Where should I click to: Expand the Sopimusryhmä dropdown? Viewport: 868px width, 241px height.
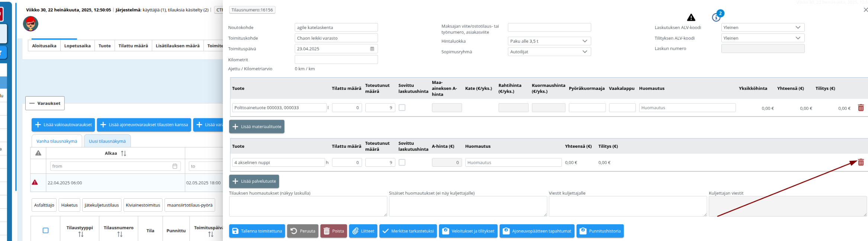549,52
